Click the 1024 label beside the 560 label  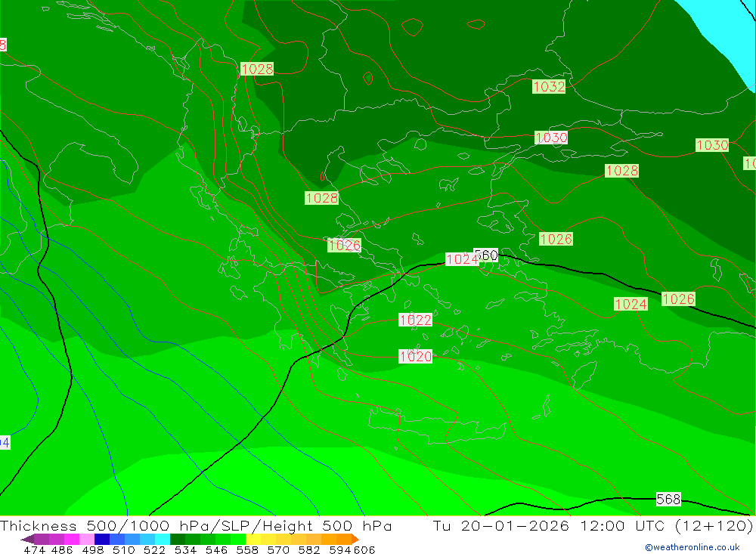pyautogui.click(x=461, y=259)
